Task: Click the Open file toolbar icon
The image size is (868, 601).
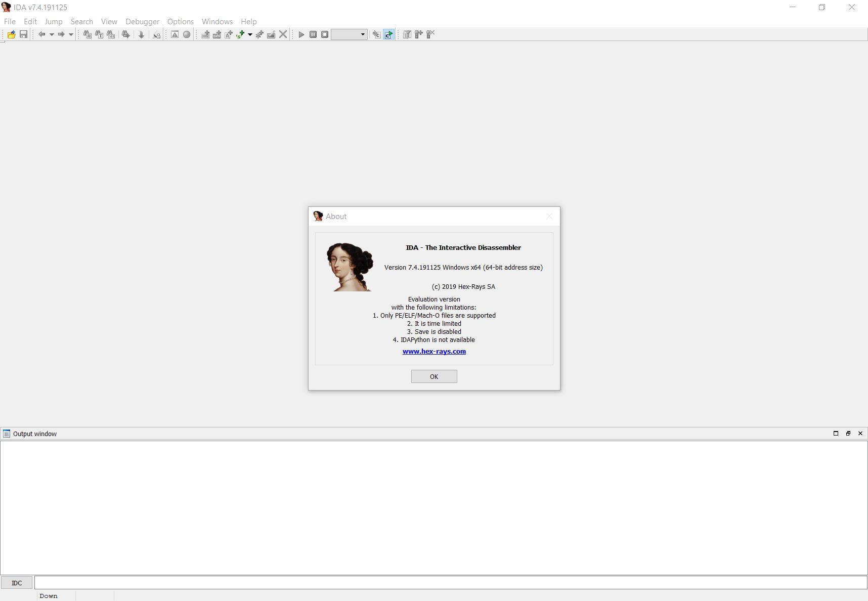Action: click(11, 34)
